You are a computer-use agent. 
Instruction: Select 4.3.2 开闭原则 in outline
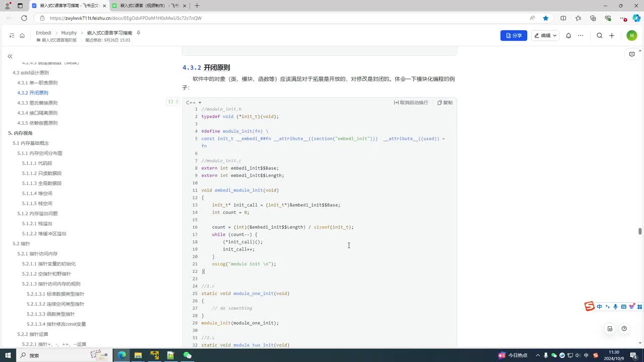pyautogui.click(x=33, y=93)
